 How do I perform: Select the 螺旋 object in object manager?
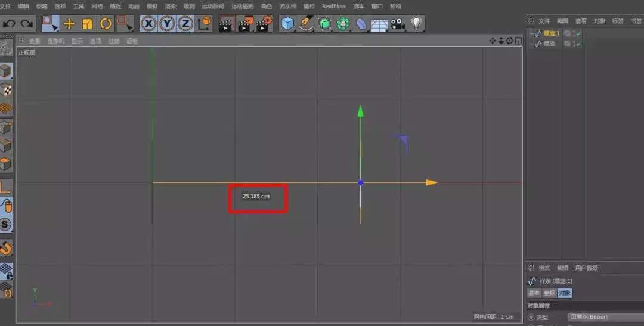click(549, 44)
